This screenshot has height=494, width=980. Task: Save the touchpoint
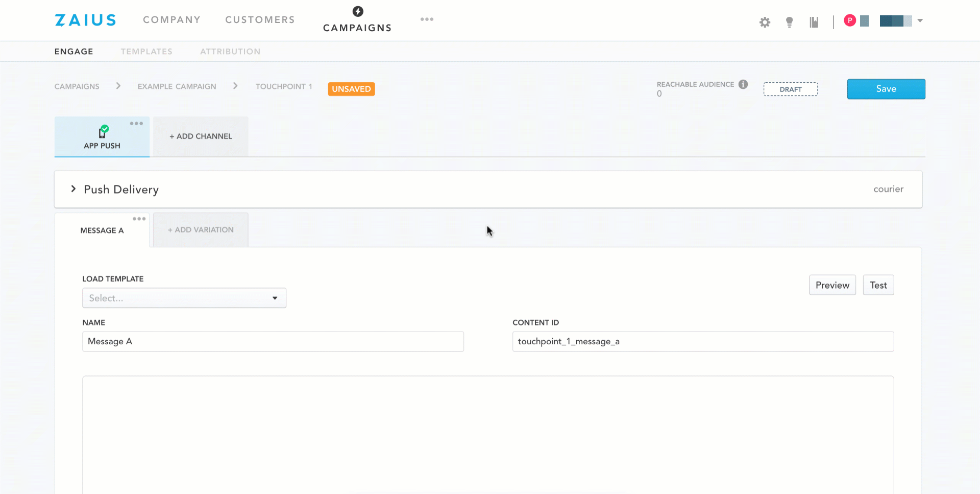point(886,89)
